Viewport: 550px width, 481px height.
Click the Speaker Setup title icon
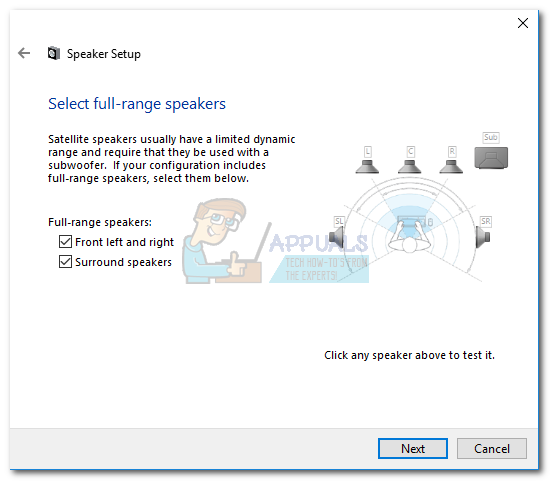click(x=54, y=53)
